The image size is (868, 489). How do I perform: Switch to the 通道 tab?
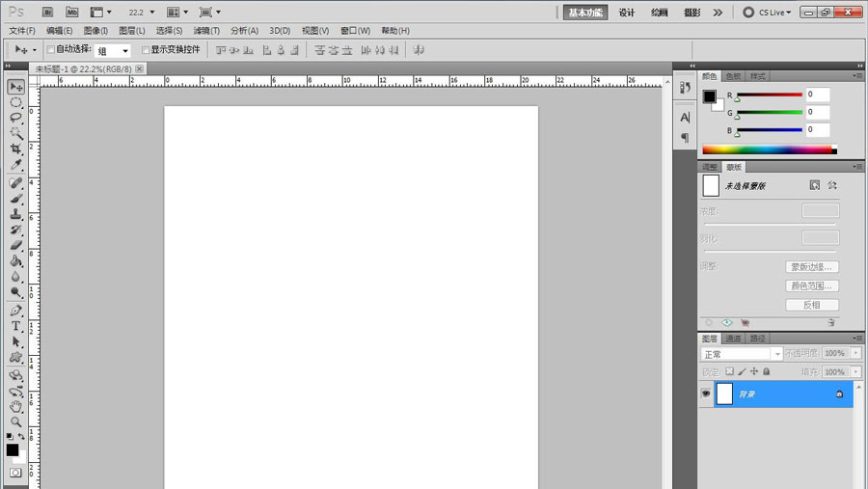(x=734, y=339)
